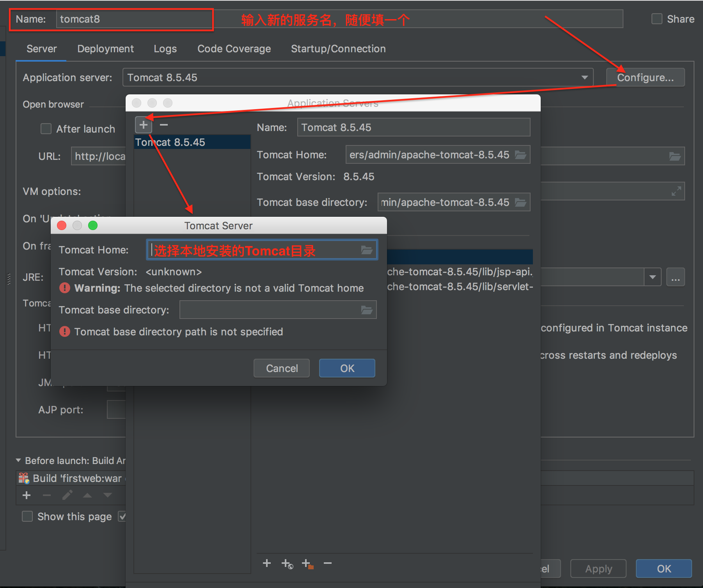
Task: Browse for Tomcat Home folder in Tomcat Server dialog
Action: 366,250
